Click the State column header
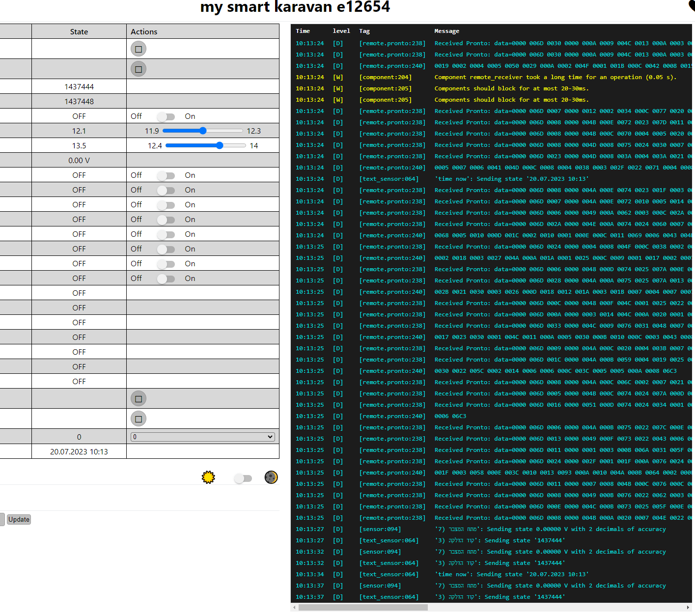 coord(79,32)
